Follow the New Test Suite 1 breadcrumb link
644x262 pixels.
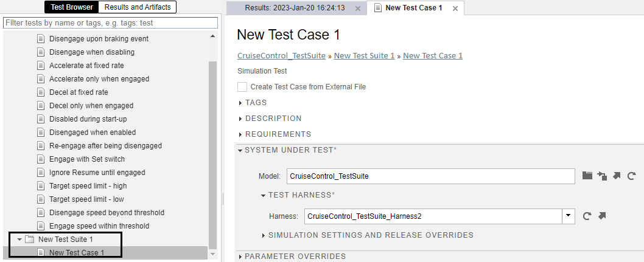click(x=364, y=56)
